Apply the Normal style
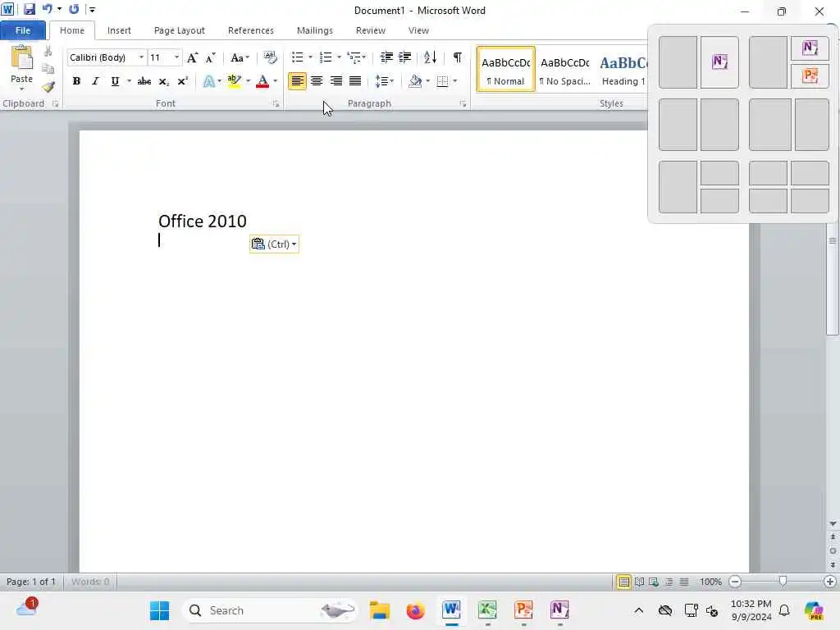 coord(505,70)
